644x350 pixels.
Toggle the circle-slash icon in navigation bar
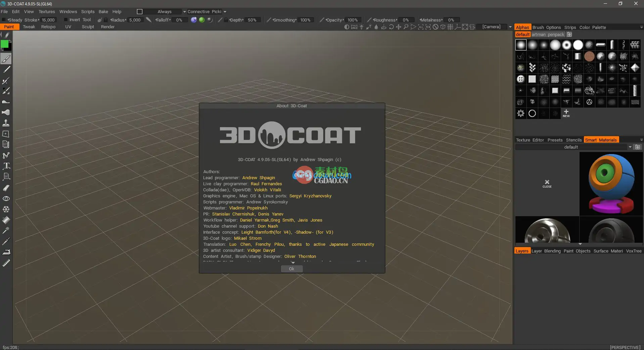tap(435, 27)
